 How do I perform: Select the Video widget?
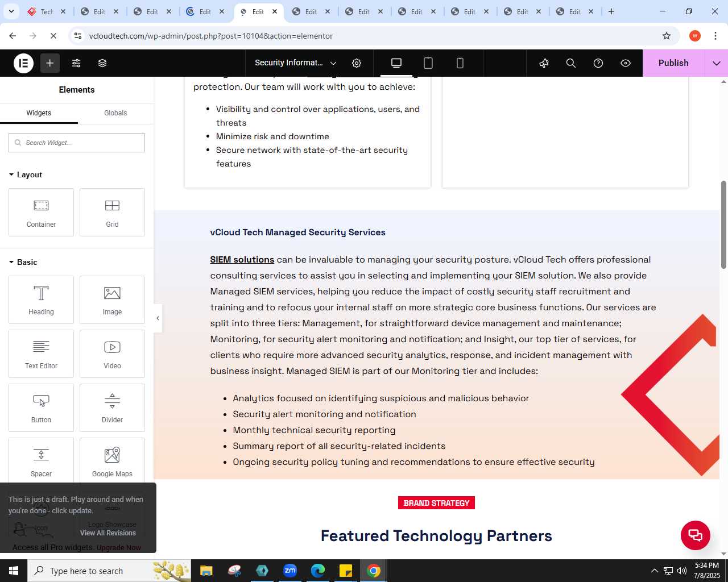click(112, 354)
